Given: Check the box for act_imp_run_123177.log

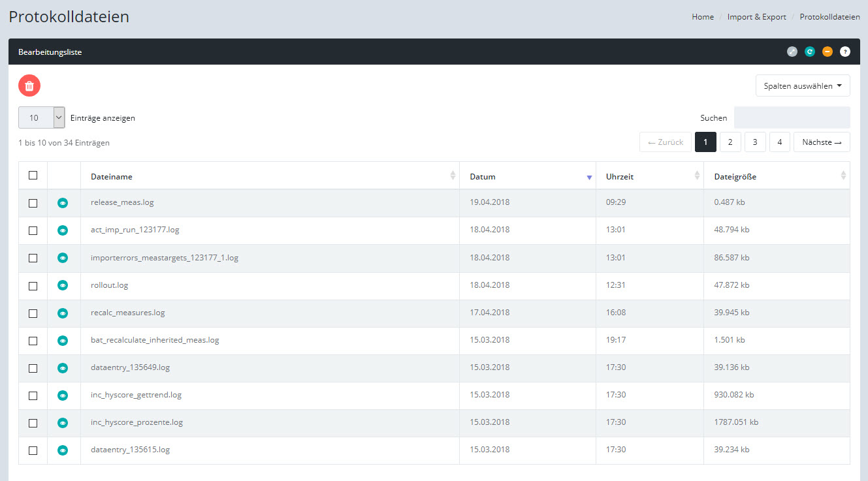Looking at the screenshot, I should (x=33, y=230).
